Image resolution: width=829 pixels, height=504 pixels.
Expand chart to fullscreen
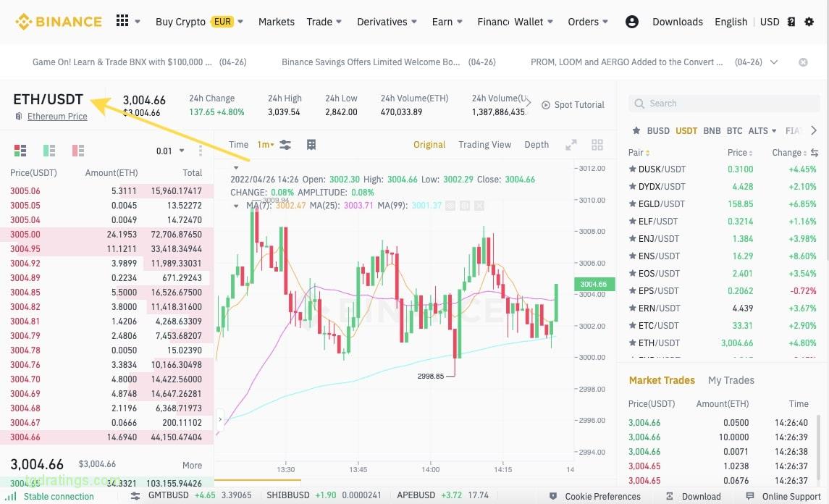click(571, 145)
